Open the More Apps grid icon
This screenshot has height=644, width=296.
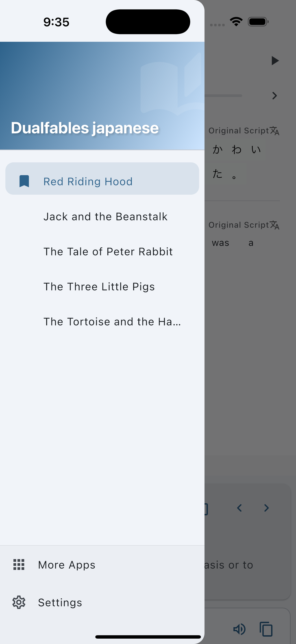pyautogui.click(x=19, y=565)
